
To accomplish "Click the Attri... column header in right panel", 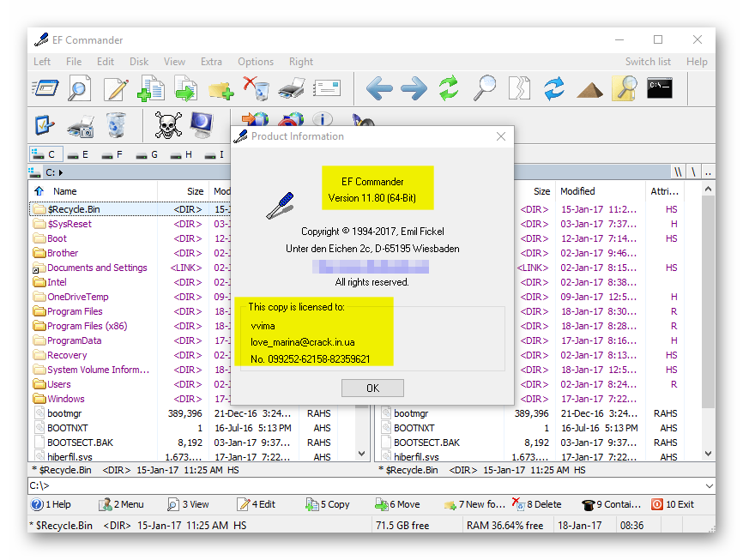I will pos(664,191).
